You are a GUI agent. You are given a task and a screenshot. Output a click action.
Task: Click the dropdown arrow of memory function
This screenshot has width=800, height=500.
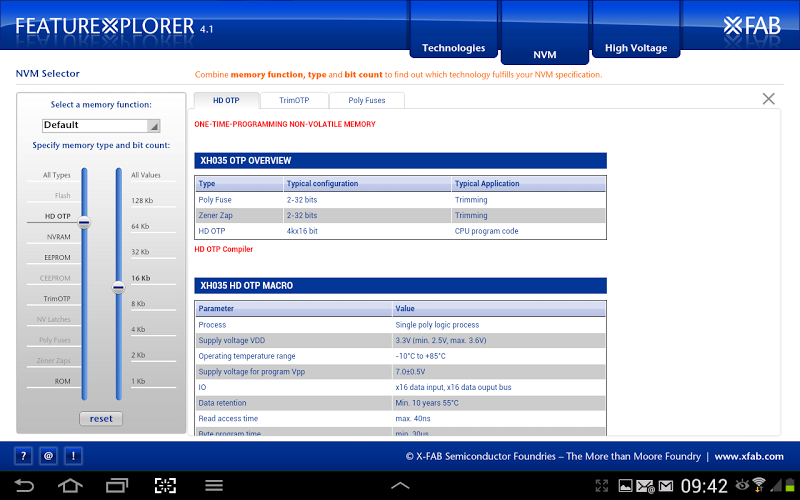point(154,126)
